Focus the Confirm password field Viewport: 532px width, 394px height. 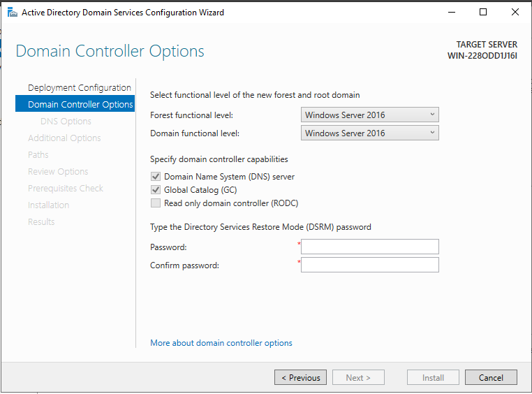[x=370, y=265]
